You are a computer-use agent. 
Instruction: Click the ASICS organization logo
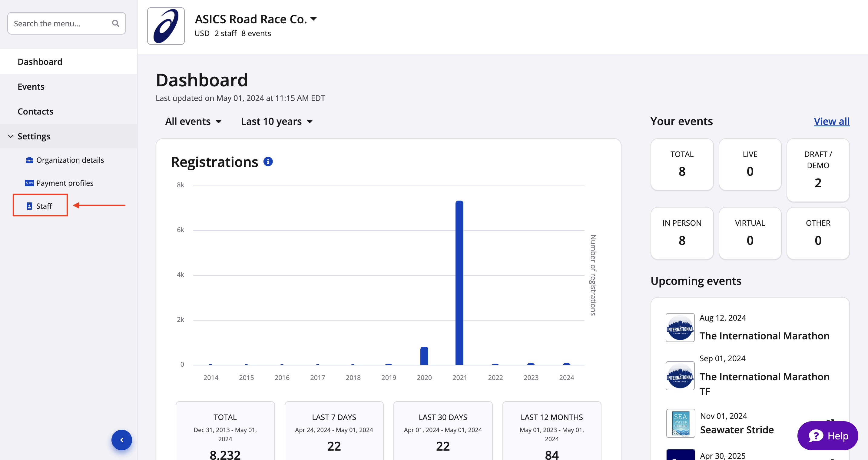[166, 26]
